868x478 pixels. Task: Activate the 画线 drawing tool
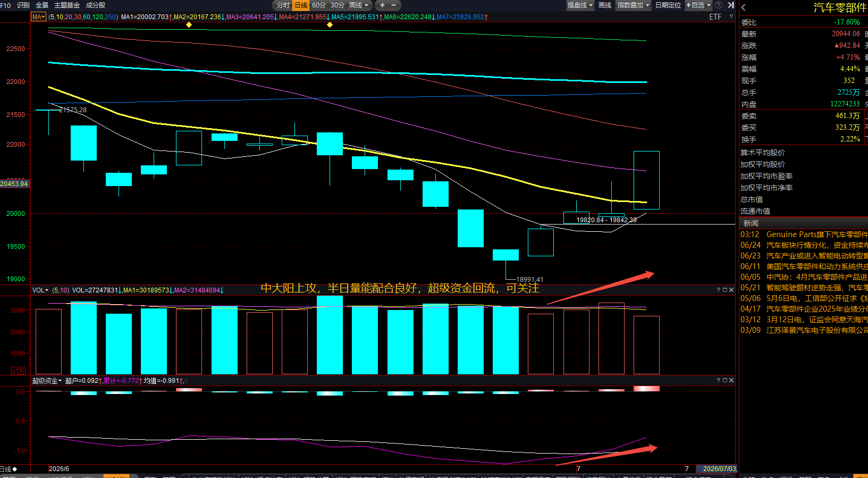click(605, 5)
